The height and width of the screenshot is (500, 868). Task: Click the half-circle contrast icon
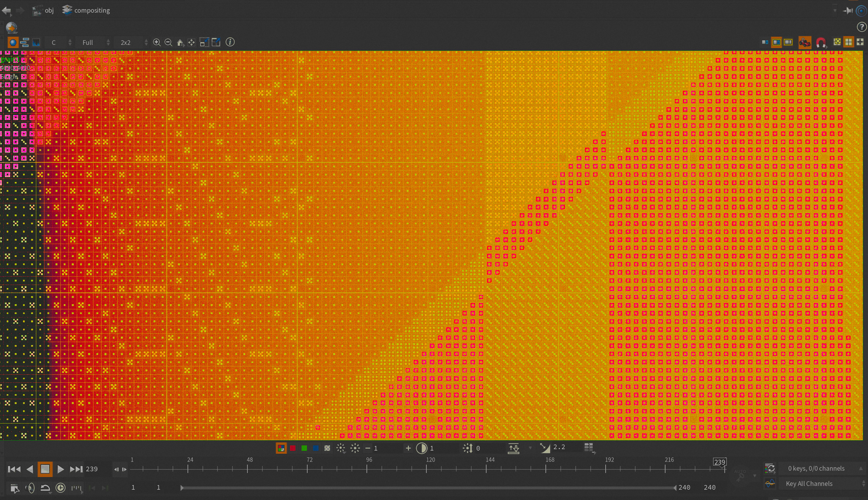[x=422, y=448]
